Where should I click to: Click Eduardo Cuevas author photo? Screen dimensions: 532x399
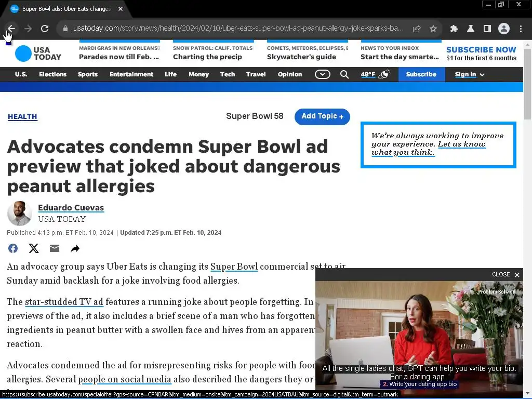pyautogui.click(x=19, y=214)
